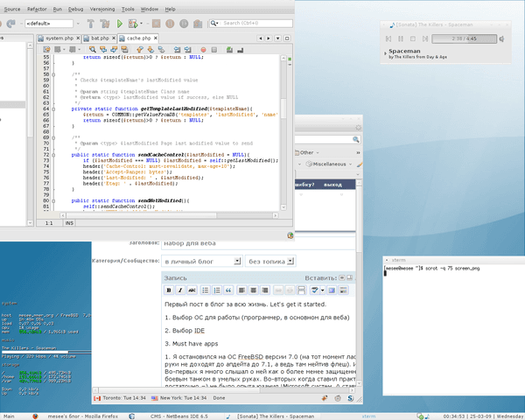Image resolution: width=525 pixels, height=420 pixels.
Task: Skip to next track in Sonata
Action: 425,38
